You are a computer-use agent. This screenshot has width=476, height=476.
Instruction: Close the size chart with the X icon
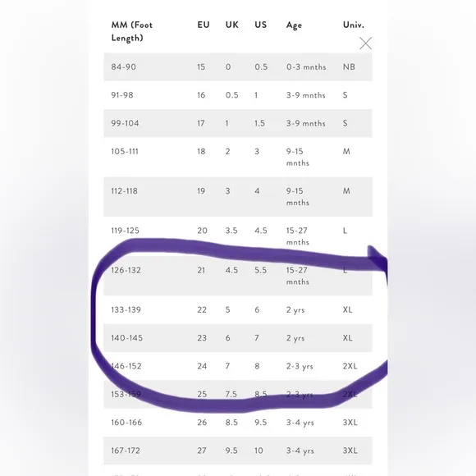(x=365, y=43)
